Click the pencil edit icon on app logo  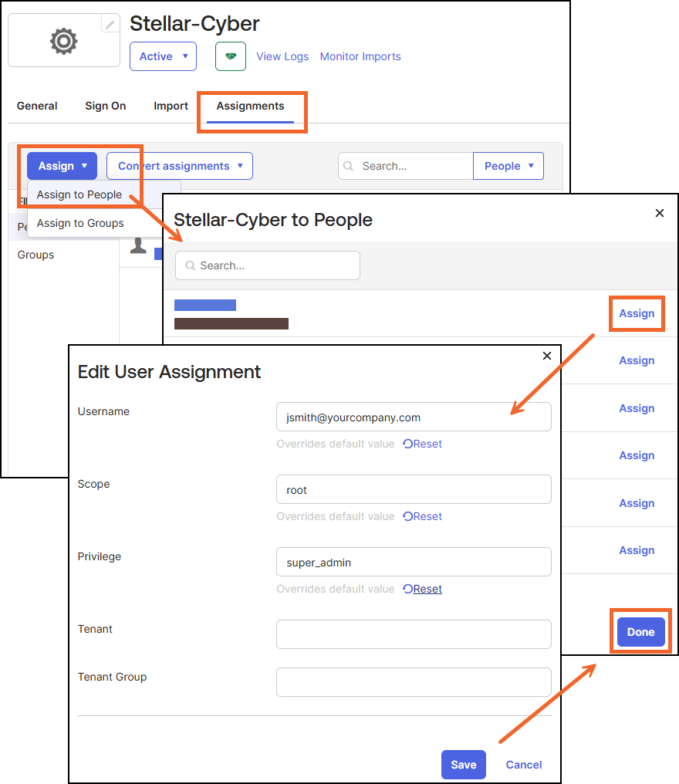pyautogui.click(x=110, y=25)
